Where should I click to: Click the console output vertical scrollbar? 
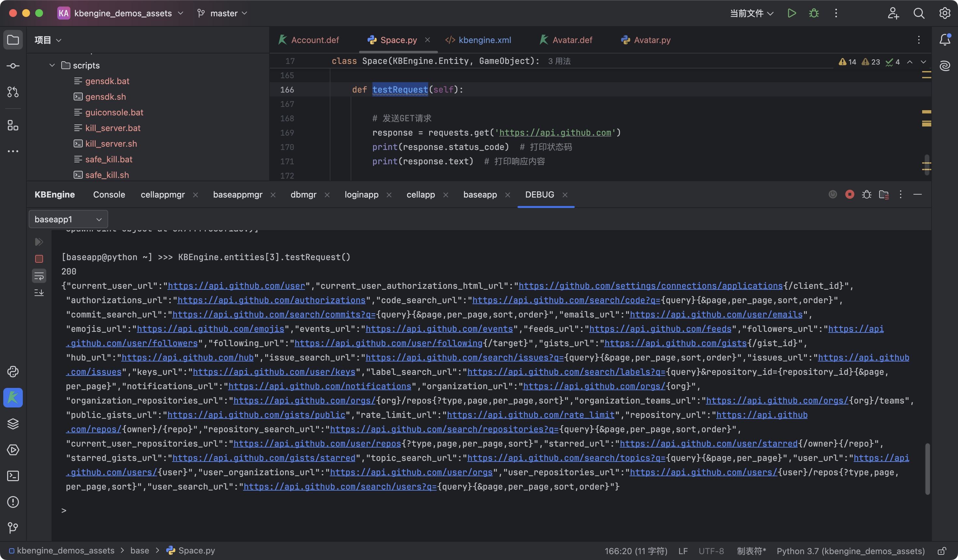click(927, 468)
